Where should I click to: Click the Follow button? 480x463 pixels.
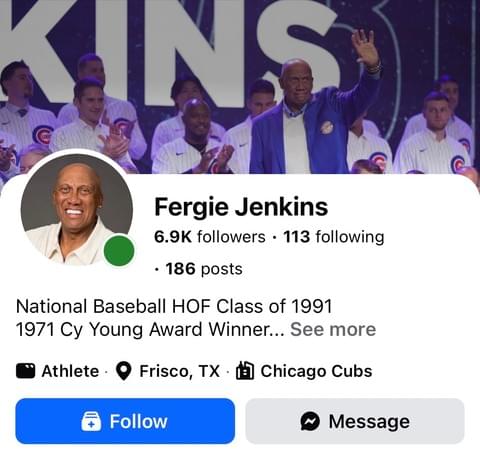click(125, 421)
